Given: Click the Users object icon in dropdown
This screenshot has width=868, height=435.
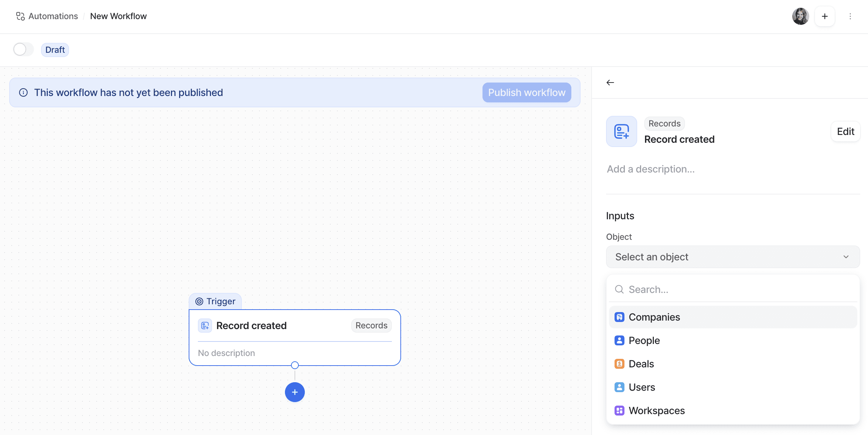Looking at the screenshot, I should tap(618, 387).
